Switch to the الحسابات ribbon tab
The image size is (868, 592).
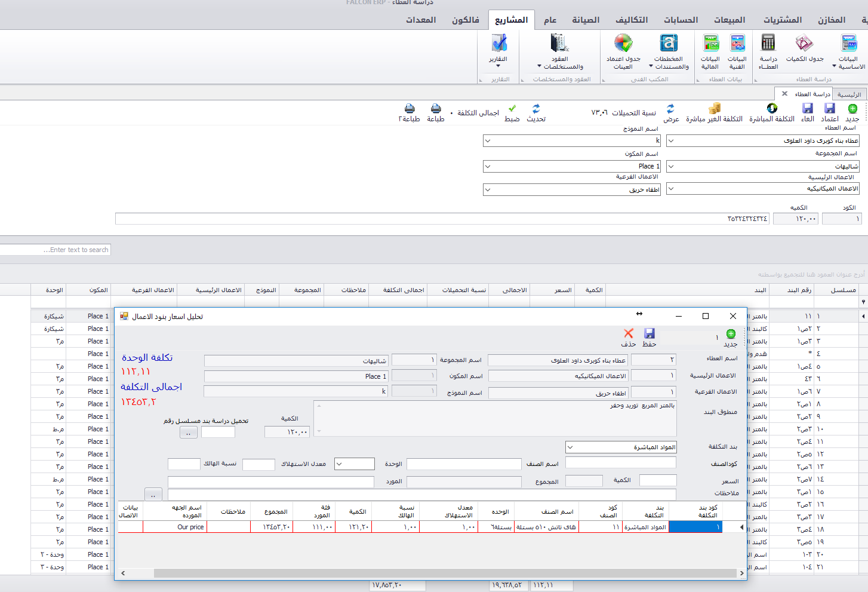click(681, 20)
